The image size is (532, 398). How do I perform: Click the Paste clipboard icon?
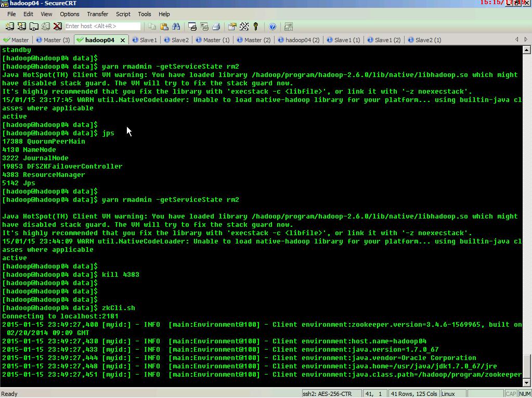[x=164, y=27]
